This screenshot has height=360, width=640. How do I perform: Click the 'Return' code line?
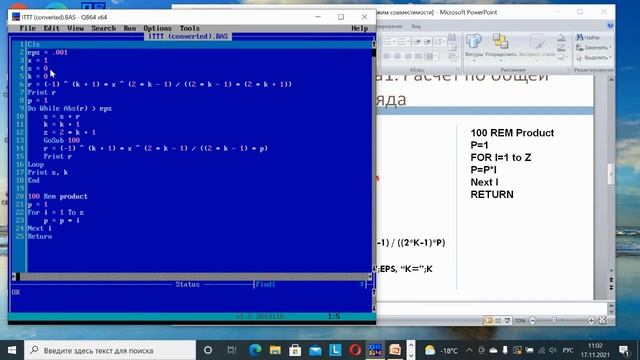[40, 236]
